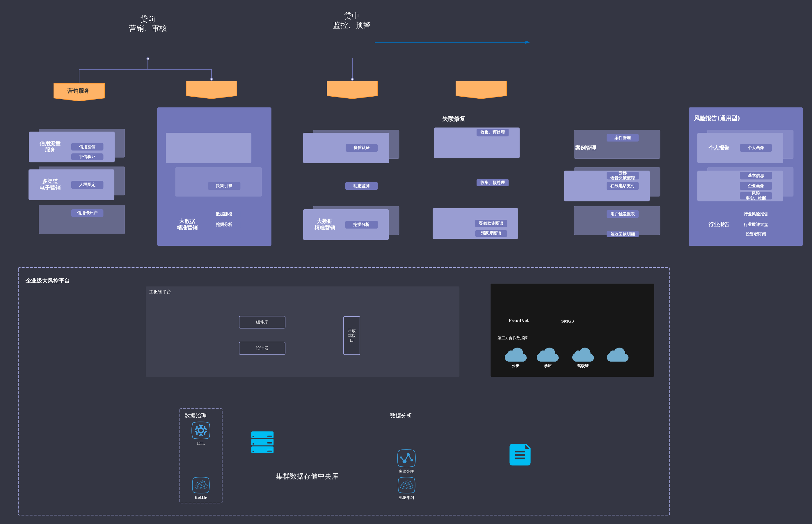Image resolution: width=812 pixels, height=524 pixels.
Task: Select the orange 营销服务 banner
Action: pyautogui.click(x=79, y=91)
